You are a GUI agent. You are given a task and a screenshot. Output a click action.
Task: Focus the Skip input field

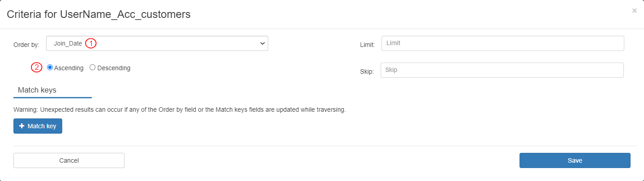(x=502, y=70)
